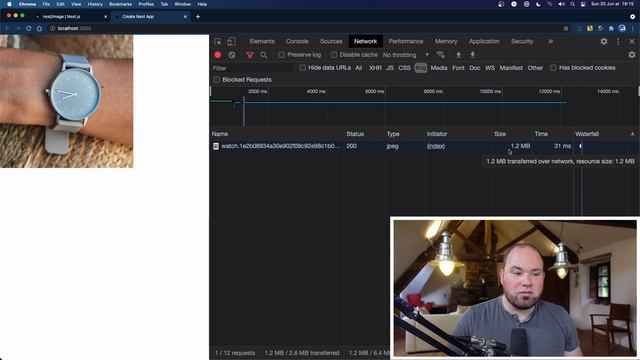The height and width of the screenshot is (360, 640).
Task: Open network search magnifier icon
Action: [264, 55]
